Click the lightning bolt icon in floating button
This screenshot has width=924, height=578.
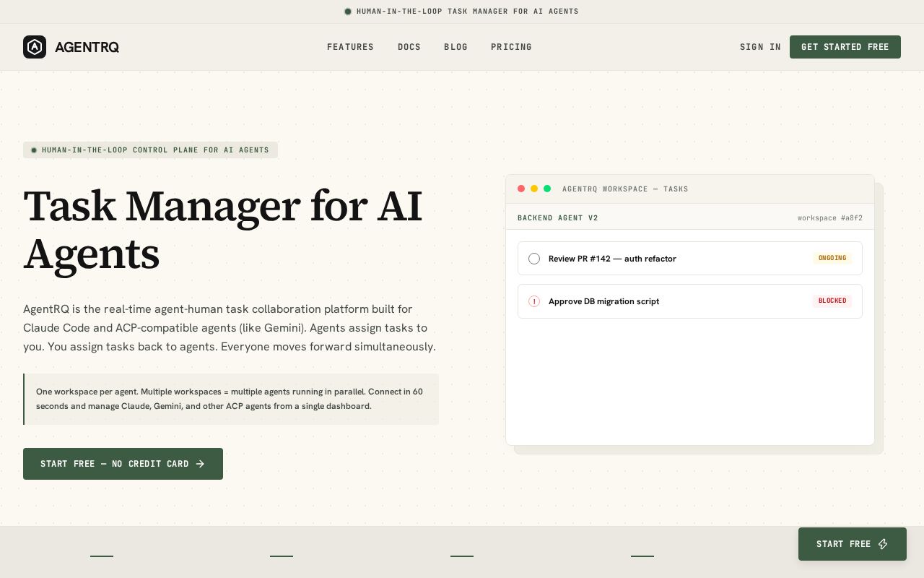coord(883,544)
